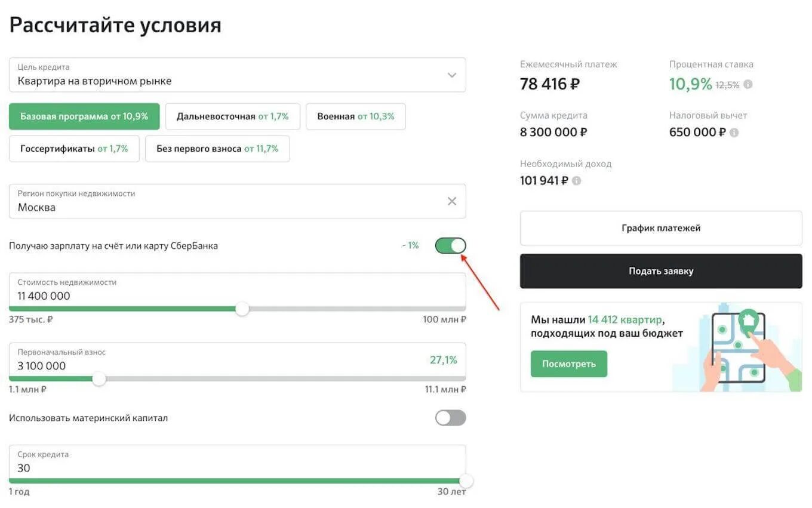Viewport: 812px width, 508px height.
Task: Click the loan term slider handle
Action: click(466, 481)
